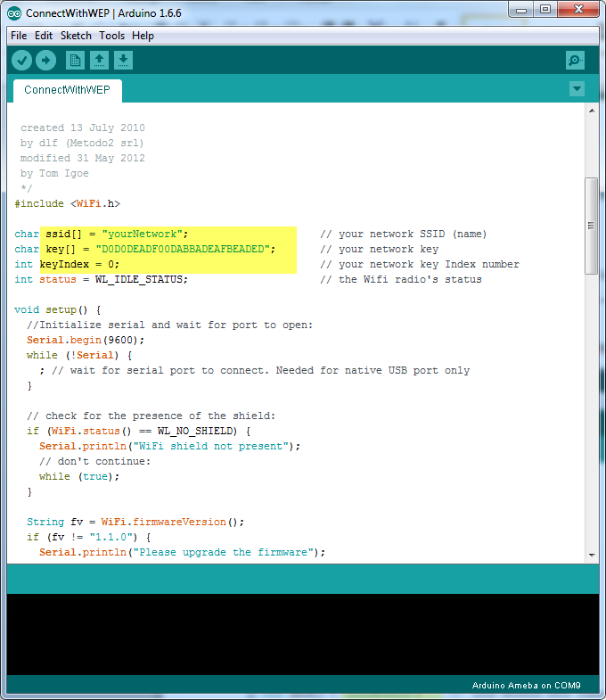The height and width of the screenshot is (700, 606).
Task: Click the "1.1.0" version string
Action: [111, 538]
